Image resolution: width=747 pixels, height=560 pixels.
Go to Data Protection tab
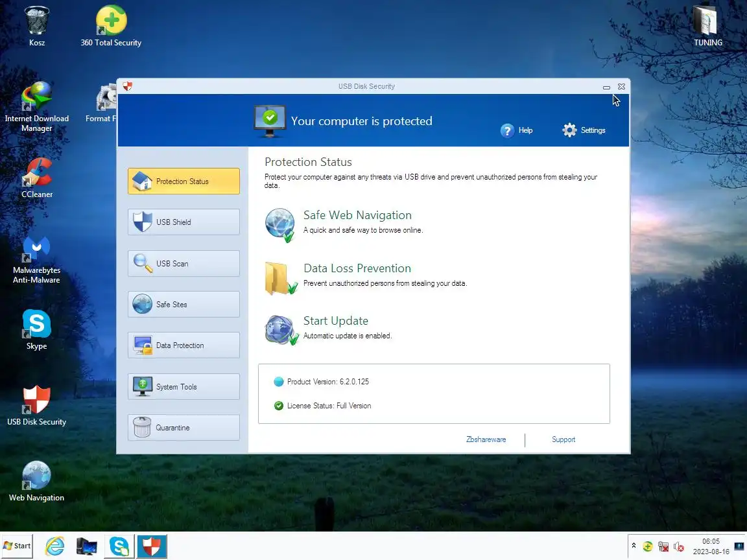coord(184,345)
